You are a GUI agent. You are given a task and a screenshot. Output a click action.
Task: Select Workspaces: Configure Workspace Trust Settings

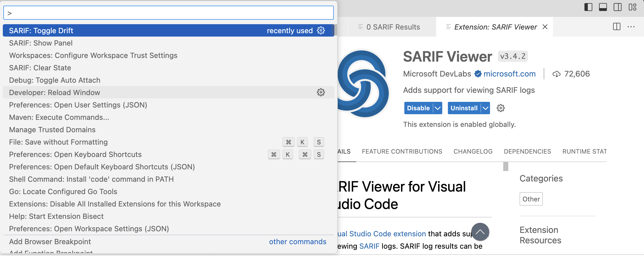(169, 55)
